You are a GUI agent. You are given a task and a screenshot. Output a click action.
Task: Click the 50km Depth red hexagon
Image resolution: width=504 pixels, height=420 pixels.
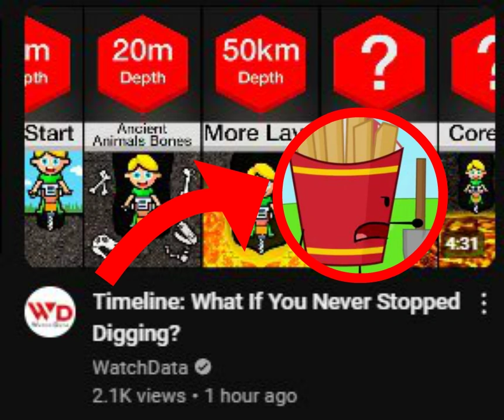coord(260,64)
